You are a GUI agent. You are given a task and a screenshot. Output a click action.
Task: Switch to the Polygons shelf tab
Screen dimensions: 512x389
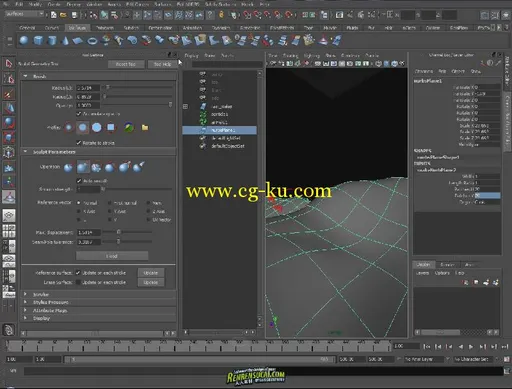pyautogui.click(x=105, y=28)
